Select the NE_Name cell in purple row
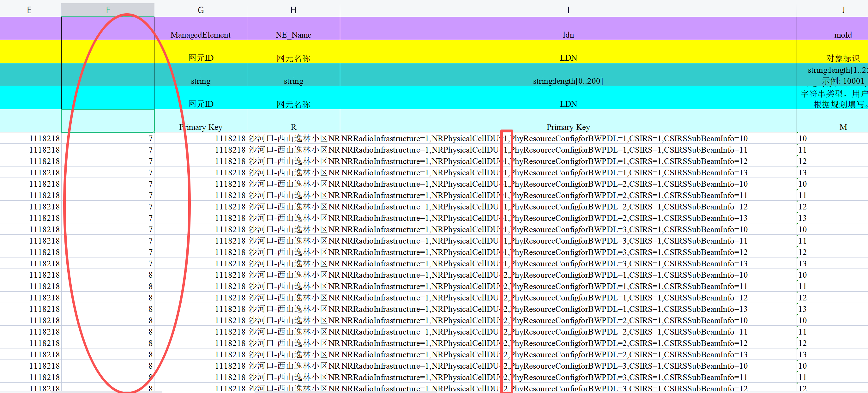Viewport: 868px width, 393px height. tap(293, 35)
